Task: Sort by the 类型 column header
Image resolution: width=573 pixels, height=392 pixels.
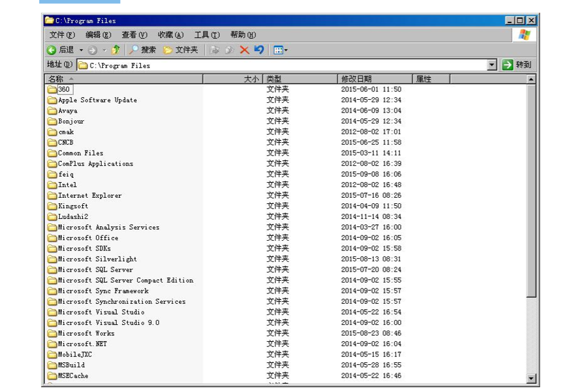Action: pos(300,79)
